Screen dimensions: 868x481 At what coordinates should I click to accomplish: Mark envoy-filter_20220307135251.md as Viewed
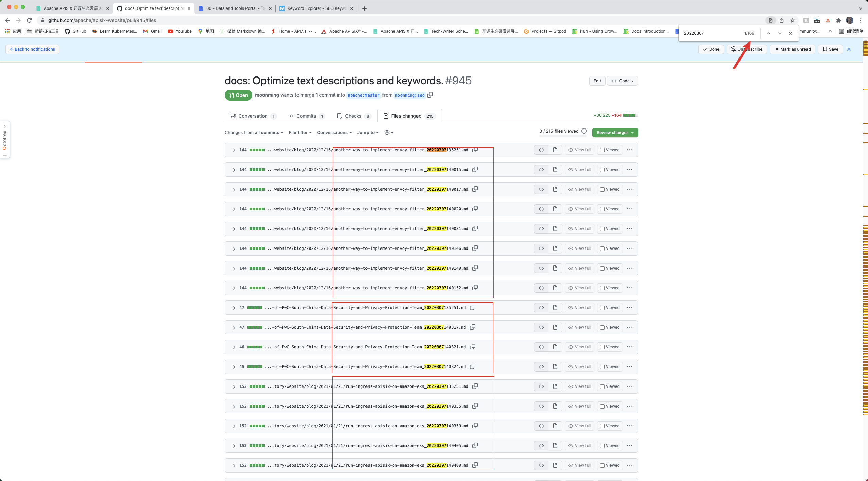602,150
